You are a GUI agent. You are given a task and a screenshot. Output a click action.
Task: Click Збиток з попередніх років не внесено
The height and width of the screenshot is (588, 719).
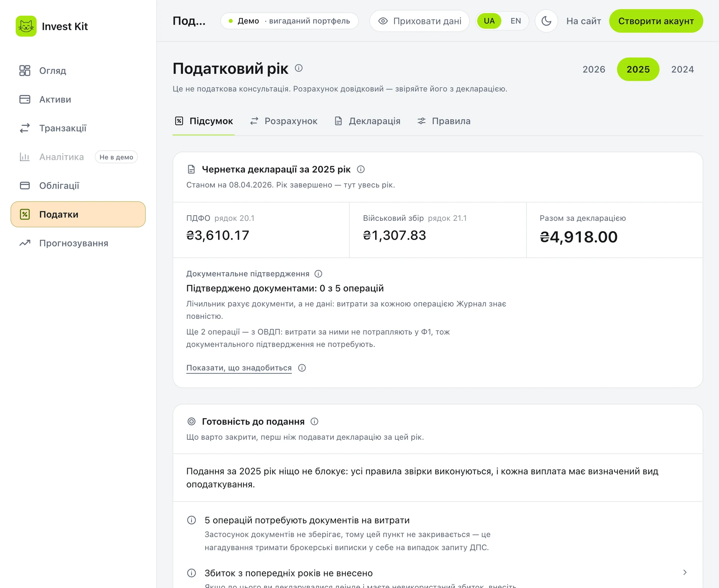pos(288,573)
